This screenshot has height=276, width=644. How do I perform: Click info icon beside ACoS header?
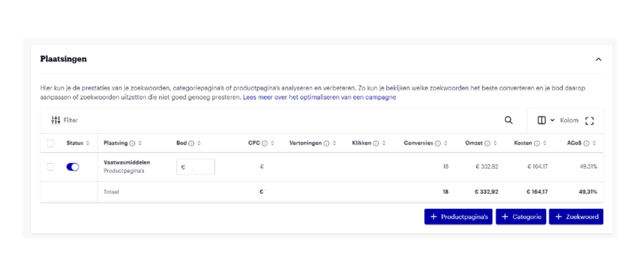pyautogui.click(x=586, y=143)
